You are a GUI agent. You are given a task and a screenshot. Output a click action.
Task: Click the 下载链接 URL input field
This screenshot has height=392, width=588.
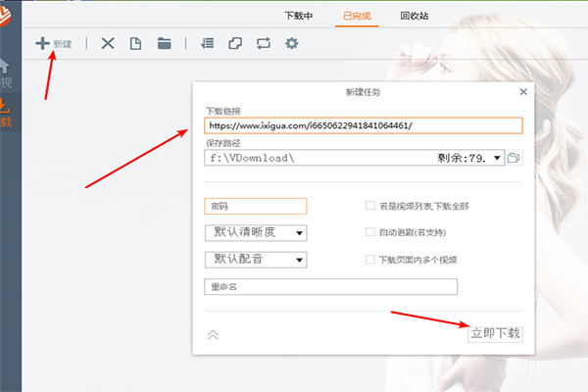click(x=363, y=125)
